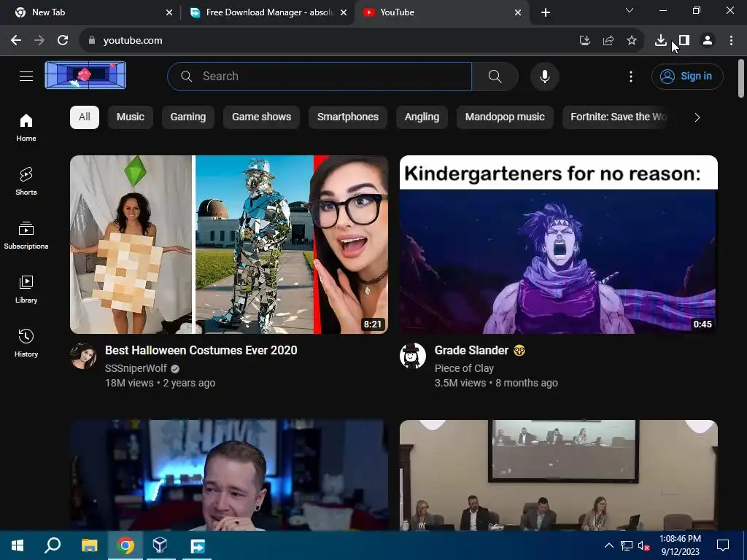Open the YouTube hamburger guide menu
The height and width of the screenshot is (560, 747).
26,76
